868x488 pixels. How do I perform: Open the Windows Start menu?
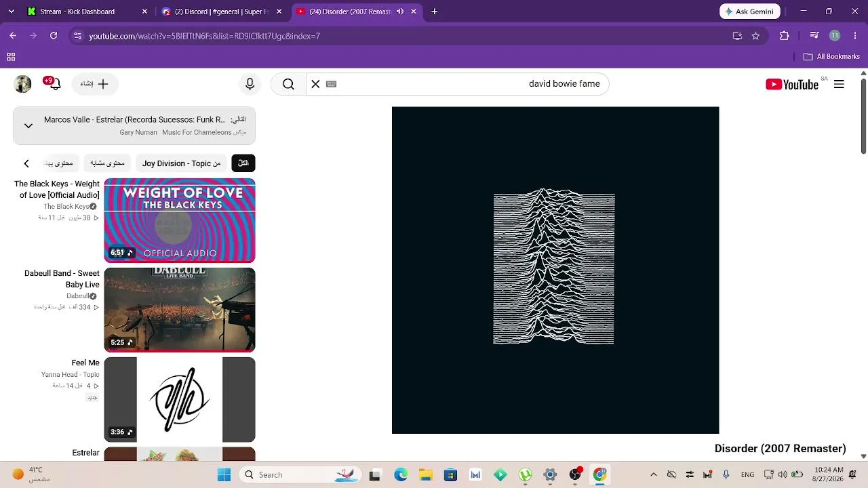(x=224, y=474)
